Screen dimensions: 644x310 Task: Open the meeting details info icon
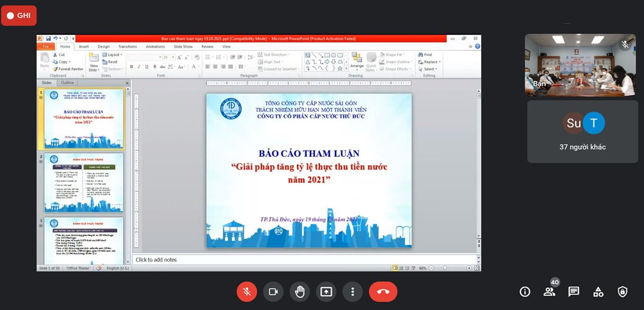[x=525, y=291]
